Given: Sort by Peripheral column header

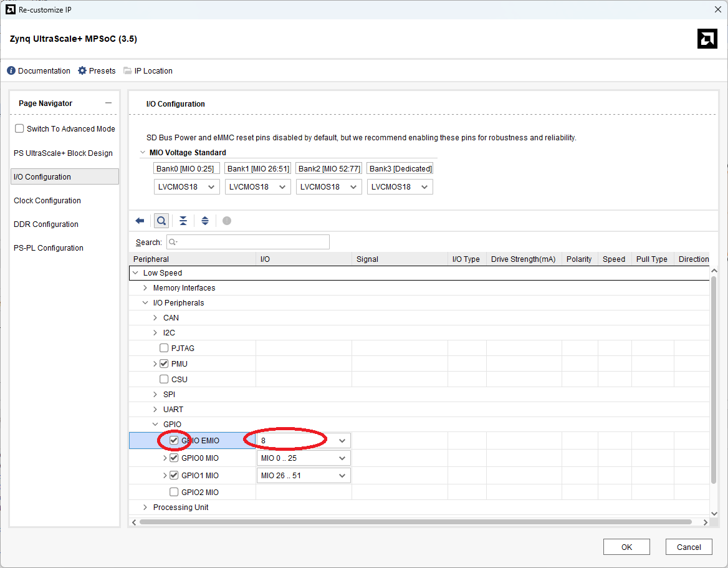Looking at the screenshot, I should point(192,259).
